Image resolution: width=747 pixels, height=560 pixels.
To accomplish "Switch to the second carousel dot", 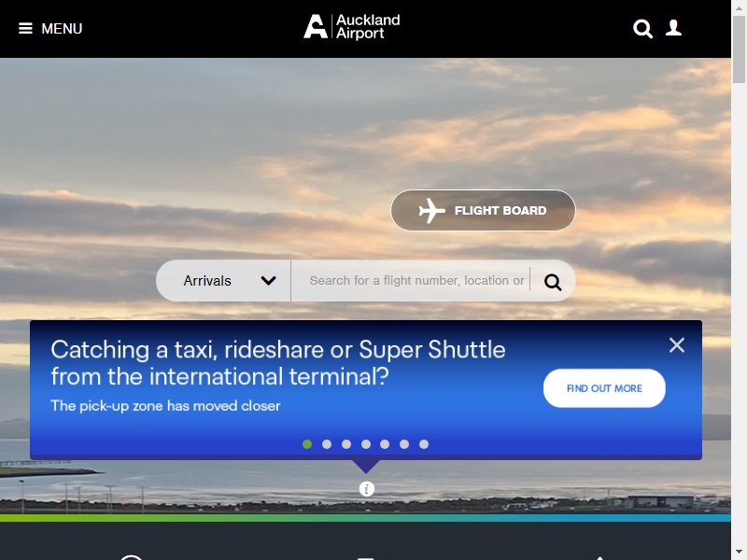I will (327, 444).
